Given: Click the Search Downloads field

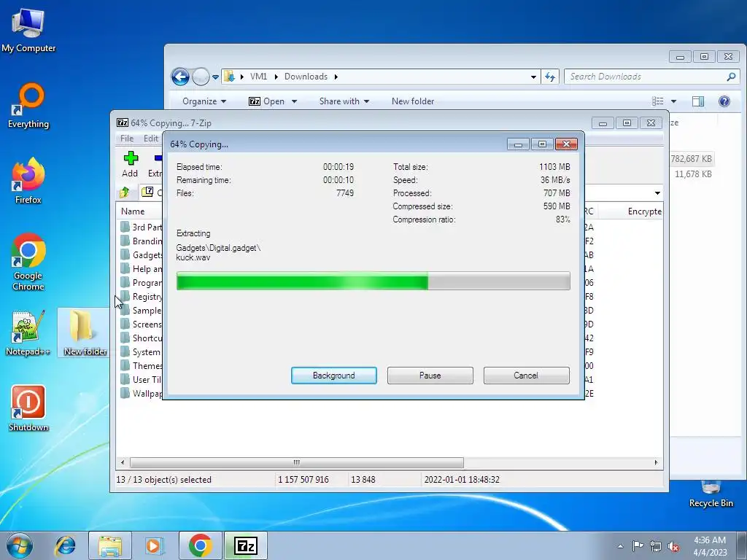Looking at the screenshot, I should pyautogui.click(x=651, y=77).
